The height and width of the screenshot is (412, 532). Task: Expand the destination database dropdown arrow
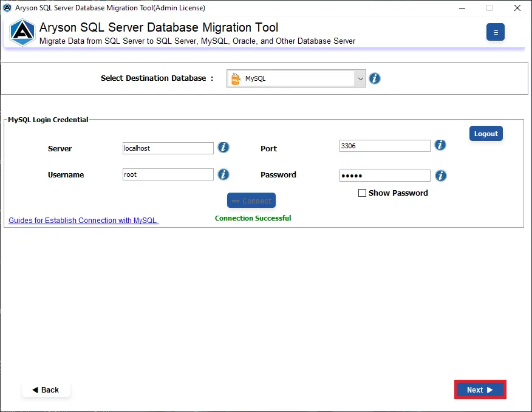[360, 79]
